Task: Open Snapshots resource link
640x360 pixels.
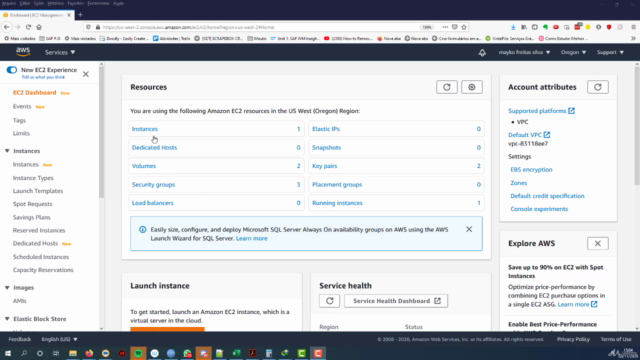Action: tap(326, 148)
